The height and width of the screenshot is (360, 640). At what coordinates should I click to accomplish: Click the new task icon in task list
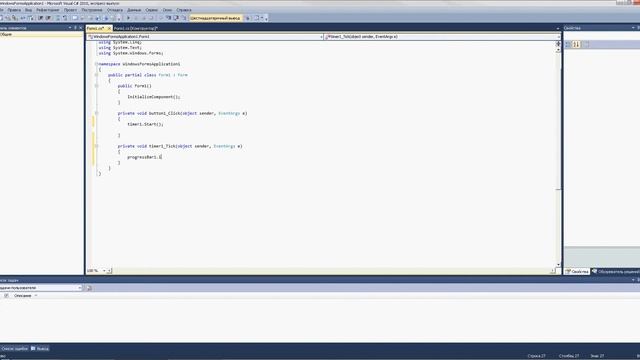(x=89, y=288)
